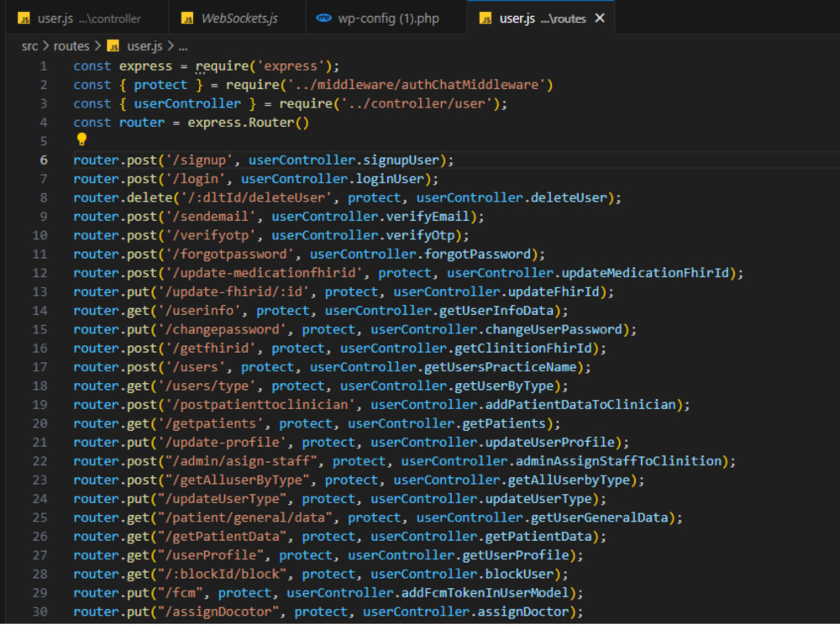The height and width of the screenshot is (630, 840).
Task: Expand breadcrumb chevron after src
Action: [45, 46]
